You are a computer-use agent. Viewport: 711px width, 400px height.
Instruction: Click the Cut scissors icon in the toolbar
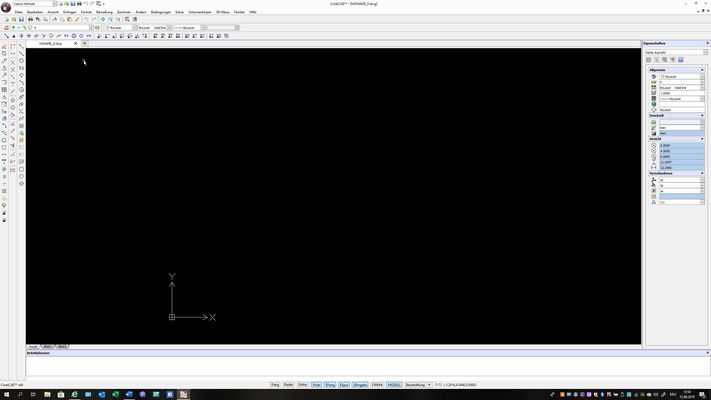pos(55,20)
